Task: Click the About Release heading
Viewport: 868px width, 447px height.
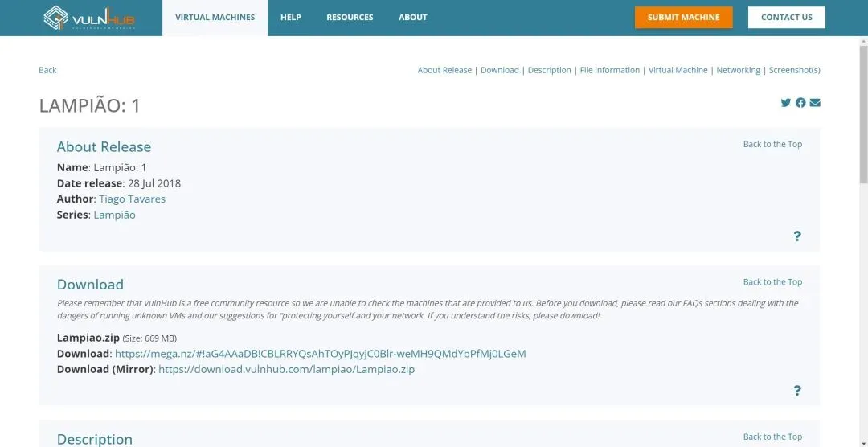Action: click(x=104, y=147)
